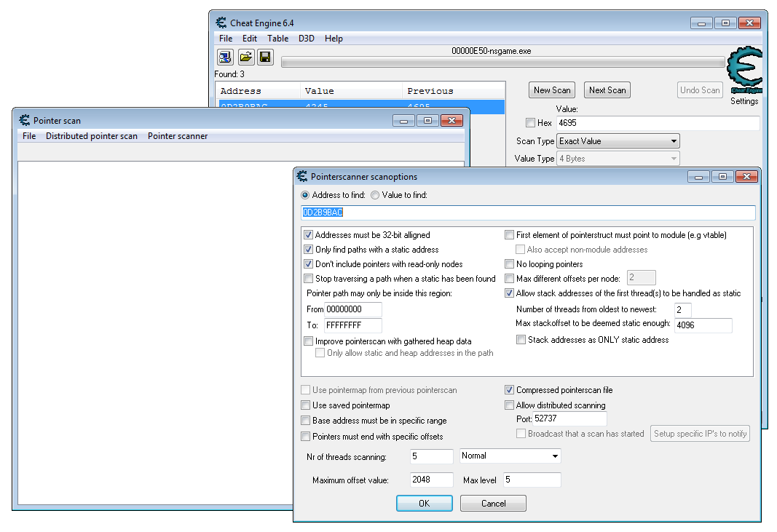Toggle Addresses must be 32-bit alligned

click(x=308, y=235)
